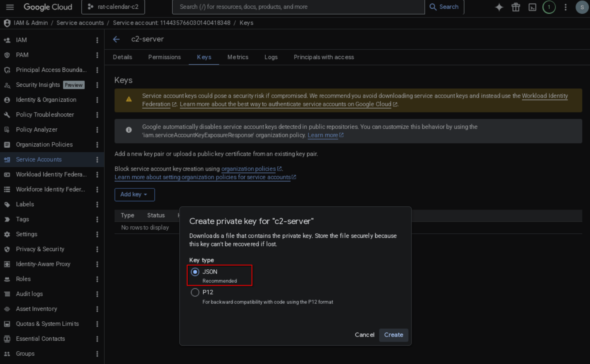This screenshot has height=364, width=590.
Task: Click the Essential Contacts icon
Action: click(x=7, y=339)
